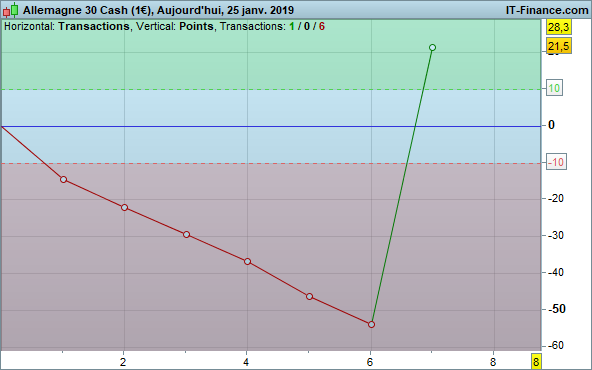Select the yellow 28,3 value label
592x370 pixels.
559,27
